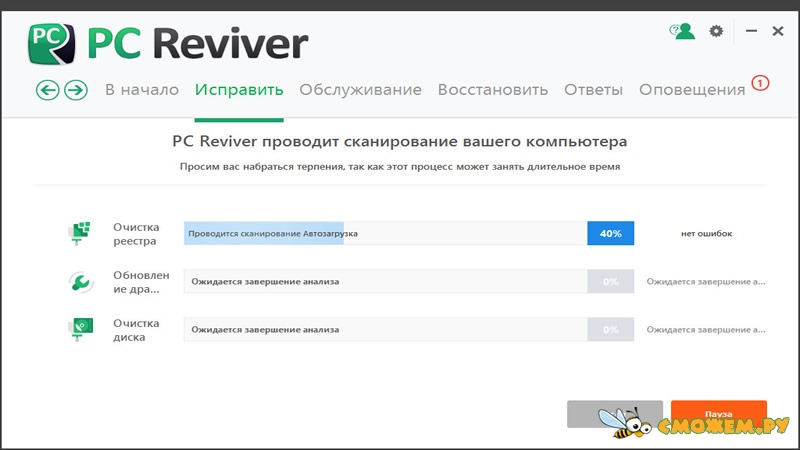The image size is (800, 450).
Task: Switch to the В начало tab
Action: pos(142,90)
